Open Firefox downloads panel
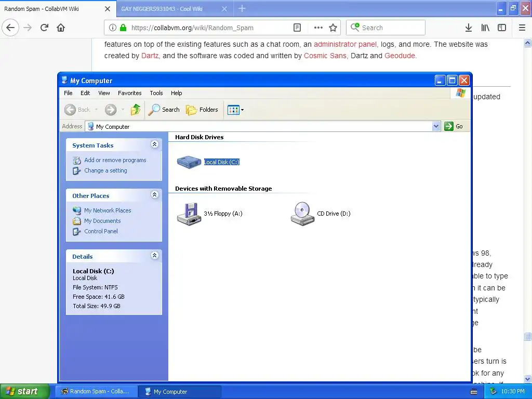532x399 pixels. point(469,28)
